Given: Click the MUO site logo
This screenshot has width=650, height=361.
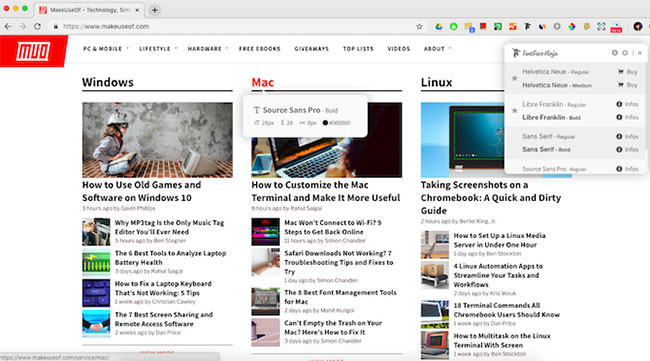Looking at the screenshot, I should 34,51.
